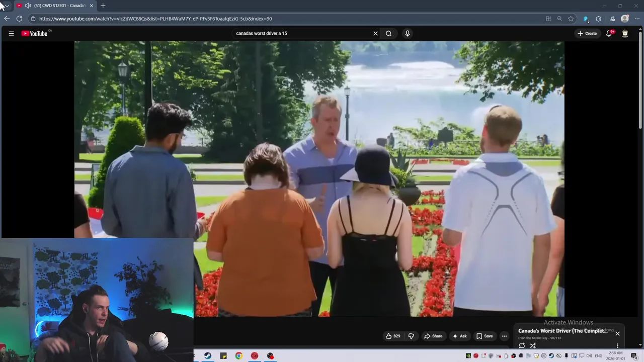
Task: Dislike the video
Action: (x=411, y=336)
